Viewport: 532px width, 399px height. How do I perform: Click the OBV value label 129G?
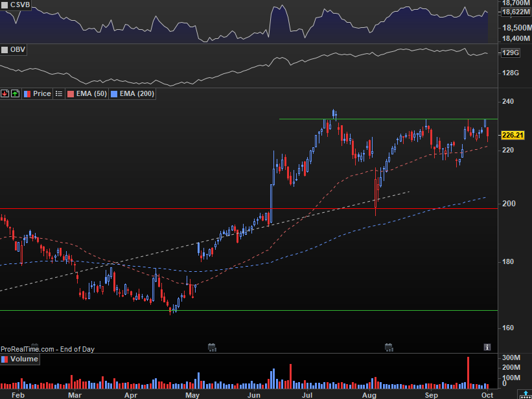click(511, 53)
